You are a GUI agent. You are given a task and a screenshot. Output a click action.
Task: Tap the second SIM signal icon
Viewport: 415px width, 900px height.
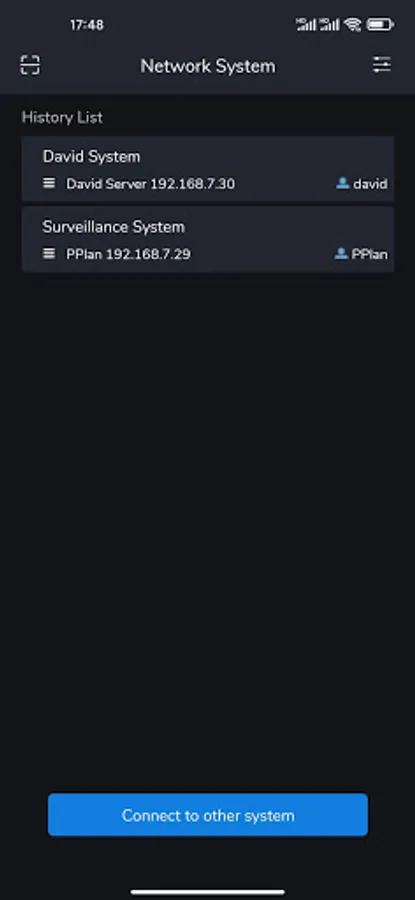point(329,25)
